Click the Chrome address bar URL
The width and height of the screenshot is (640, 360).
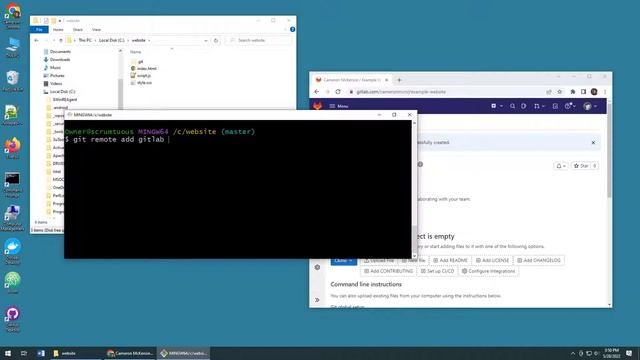[401, 92]
